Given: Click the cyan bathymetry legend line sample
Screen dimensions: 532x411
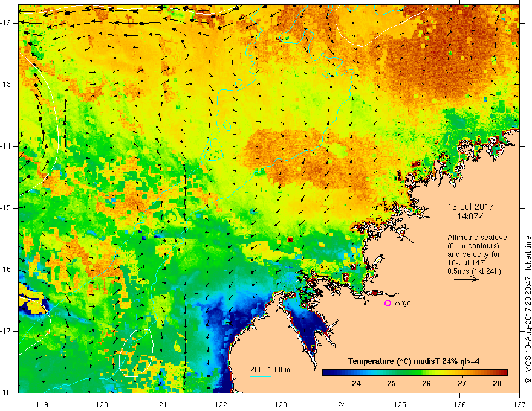Looking at the screenshot, I should (261, 376).
